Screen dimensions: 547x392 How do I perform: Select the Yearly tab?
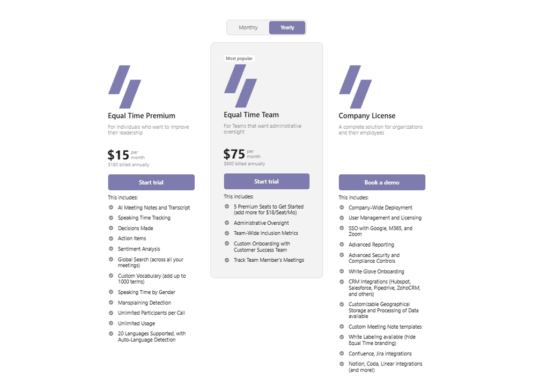pos(287,27)
